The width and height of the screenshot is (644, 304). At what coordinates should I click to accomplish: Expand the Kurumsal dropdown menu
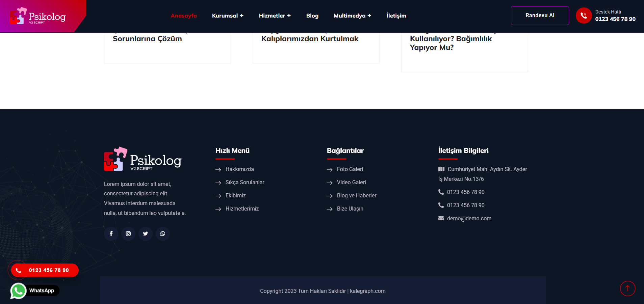coord(227,16)
